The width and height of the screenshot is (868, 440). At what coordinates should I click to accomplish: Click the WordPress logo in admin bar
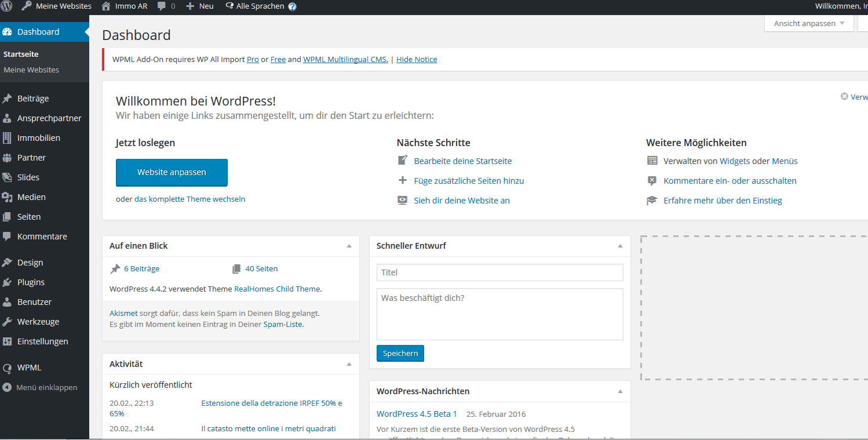(x=7, y=6)
